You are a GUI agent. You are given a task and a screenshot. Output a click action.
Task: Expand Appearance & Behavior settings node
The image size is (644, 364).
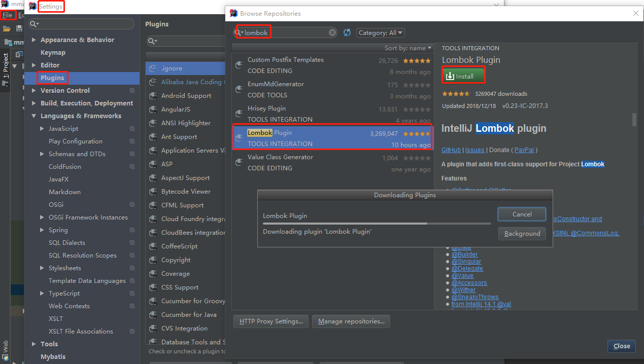34,40
